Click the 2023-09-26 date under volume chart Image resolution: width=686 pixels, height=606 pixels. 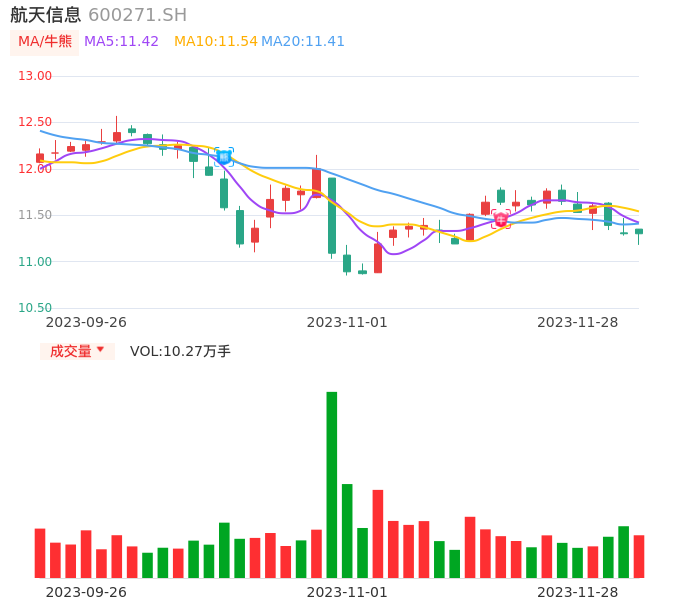[86, 592]
